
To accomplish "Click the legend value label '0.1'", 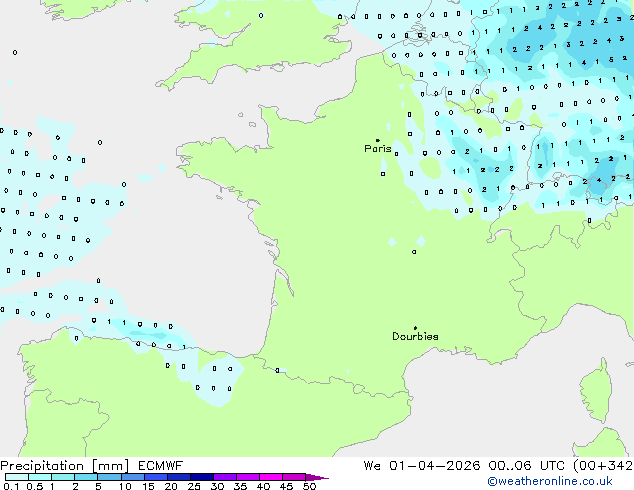I will [11, 486].
